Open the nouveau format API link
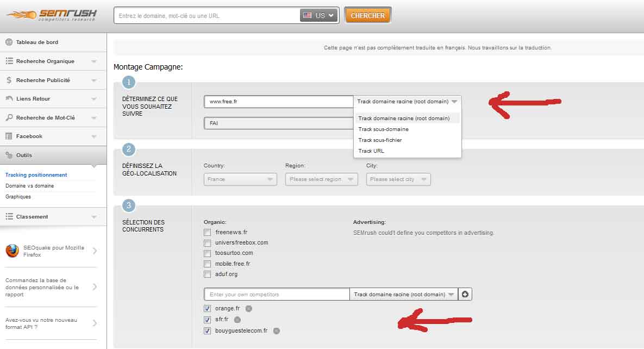The image size is (644, 349). (41, 323)
